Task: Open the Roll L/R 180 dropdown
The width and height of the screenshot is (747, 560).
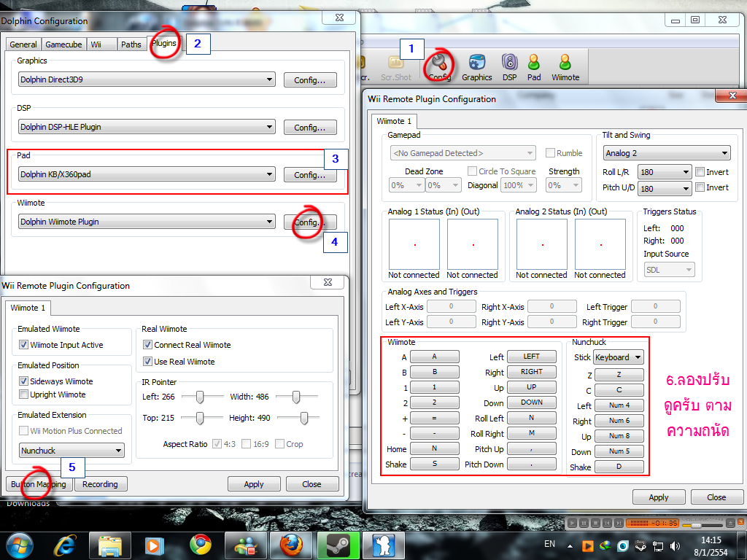Action: pos(665,172)
